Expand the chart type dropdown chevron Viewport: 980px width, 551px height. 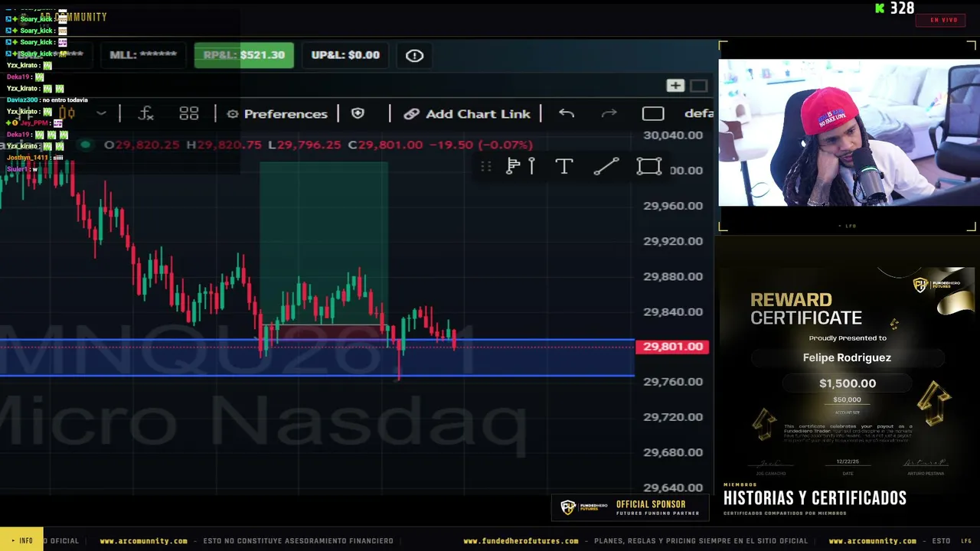[101, 114]
